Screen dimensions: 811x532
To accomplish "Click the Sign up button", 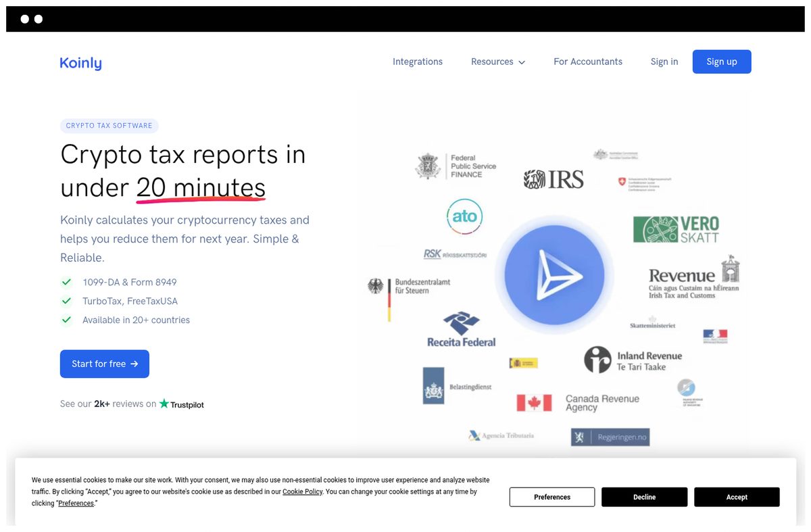I will [722, 62].
